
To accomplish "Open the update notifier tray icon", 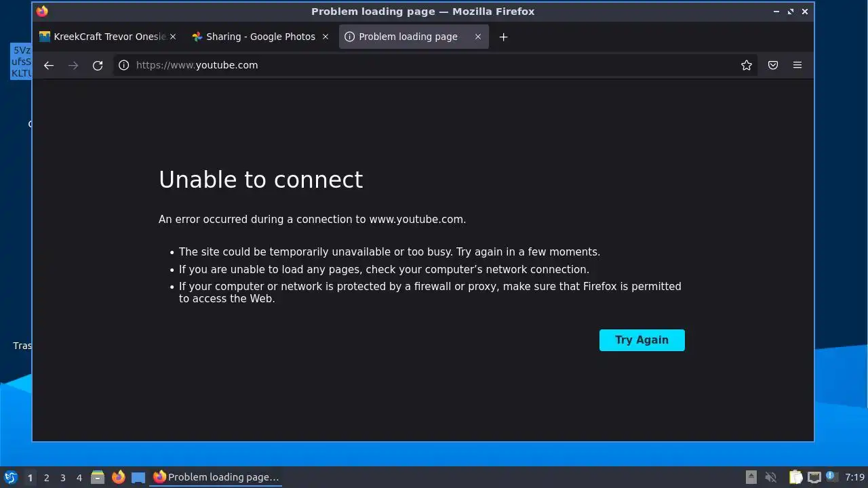I will 831,476.
